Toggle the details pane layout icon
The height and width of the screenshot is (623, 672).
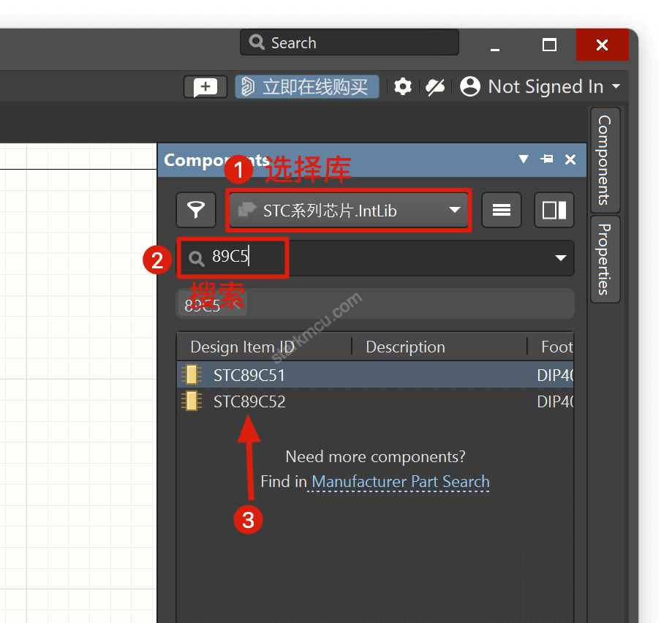click(x=554, y=210)
